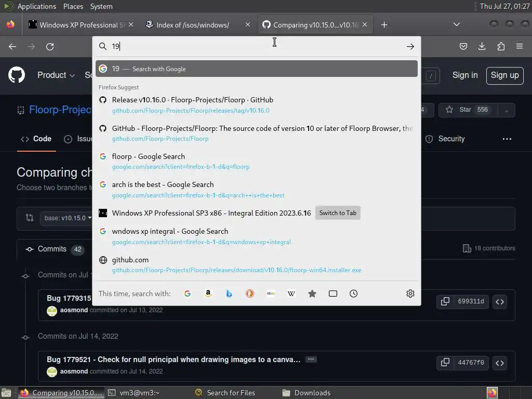The width and height of the screenshot is (532, 399).
Task: Select '19 — Search with Google' suggestion
Action: click(x=256, y=69)
